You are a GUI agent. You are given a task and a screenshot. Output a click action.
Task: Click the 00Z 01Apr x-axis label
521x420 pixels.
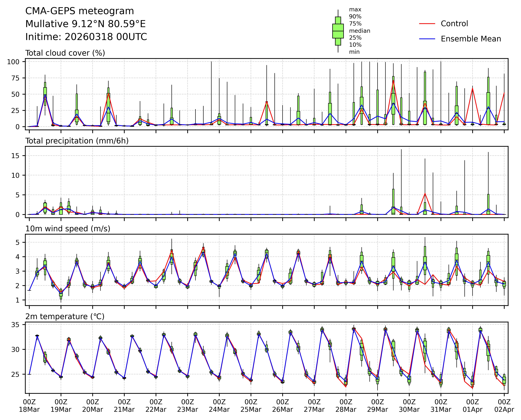click(x=472, y=406)
